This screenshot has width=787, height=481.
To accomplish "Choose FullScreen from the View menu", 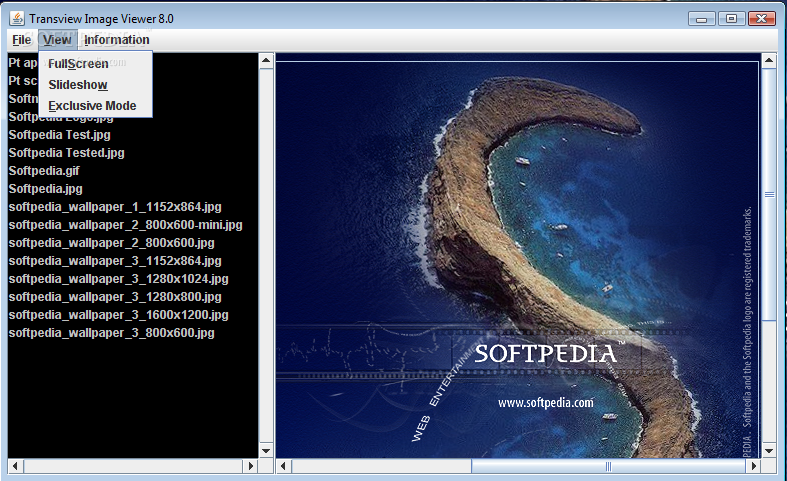I will click(x=95, y=64).
